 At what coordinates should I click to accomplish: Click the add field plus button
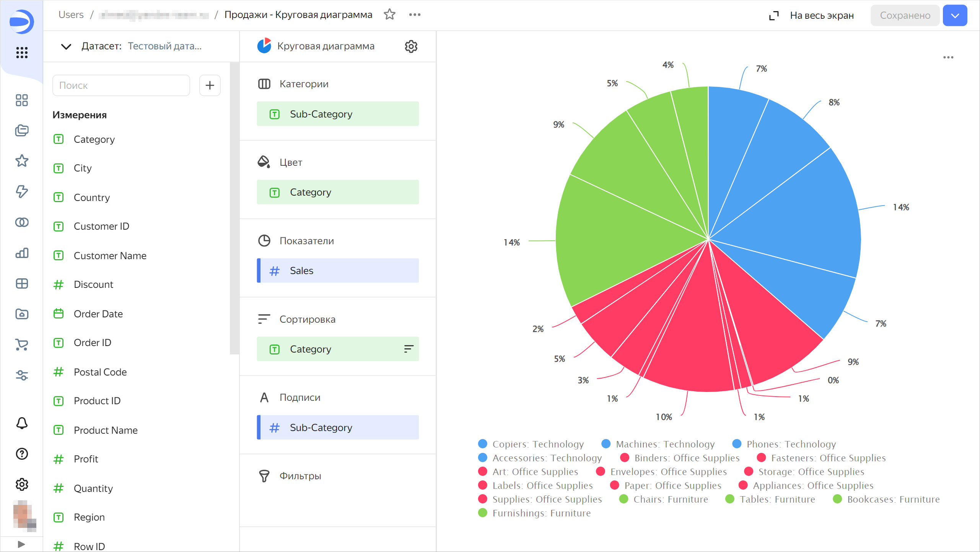point(210,85)
